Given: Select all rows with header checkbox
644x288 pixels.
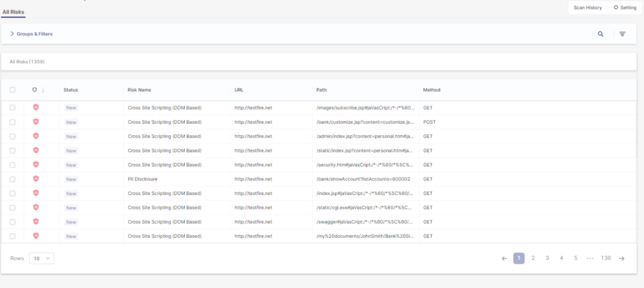Looking at the screenshot, I should pos(13,89).
